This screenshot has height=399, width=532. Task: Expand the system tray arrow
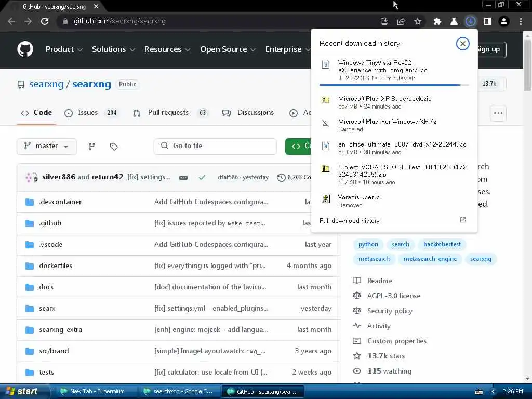[493, 392]
